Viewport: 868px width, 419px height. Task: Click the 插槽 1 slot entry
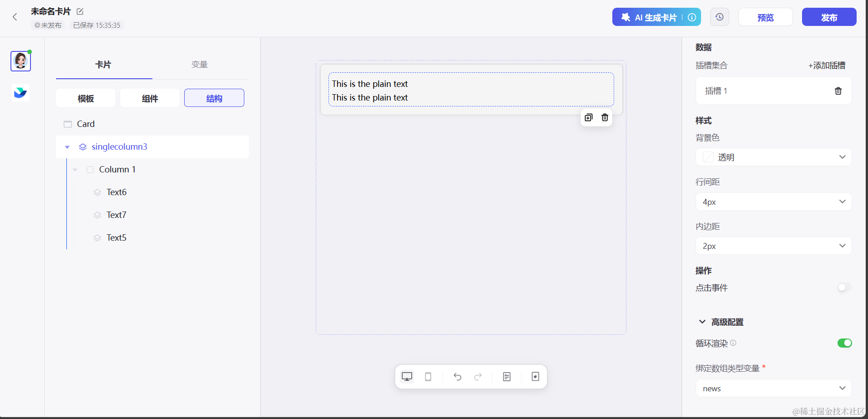773,91
